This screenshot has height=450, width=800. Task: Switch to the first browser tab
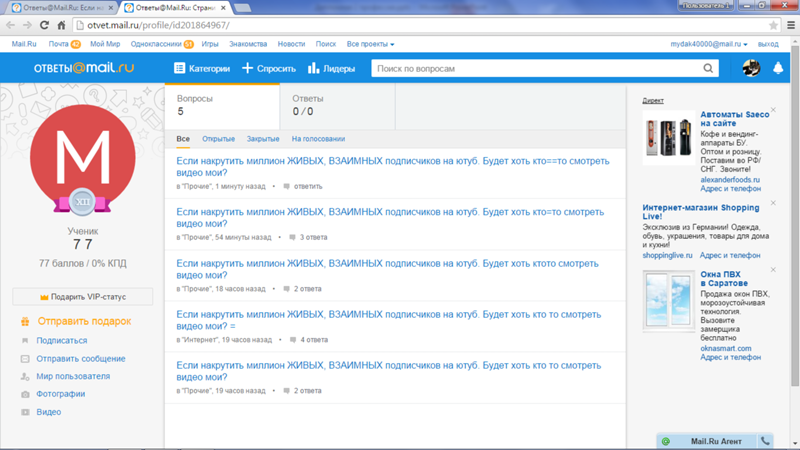pos(63,8)
